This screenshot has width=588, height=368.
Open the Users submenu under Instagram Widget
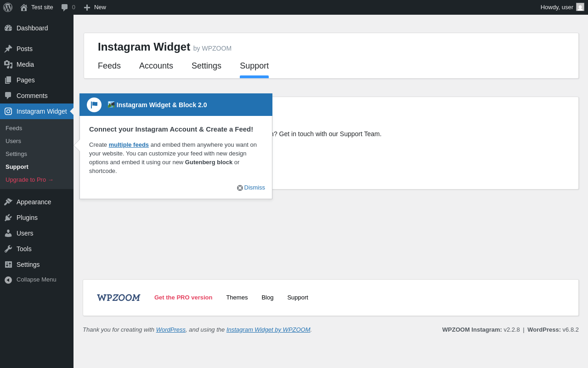[x=13, y=141]
